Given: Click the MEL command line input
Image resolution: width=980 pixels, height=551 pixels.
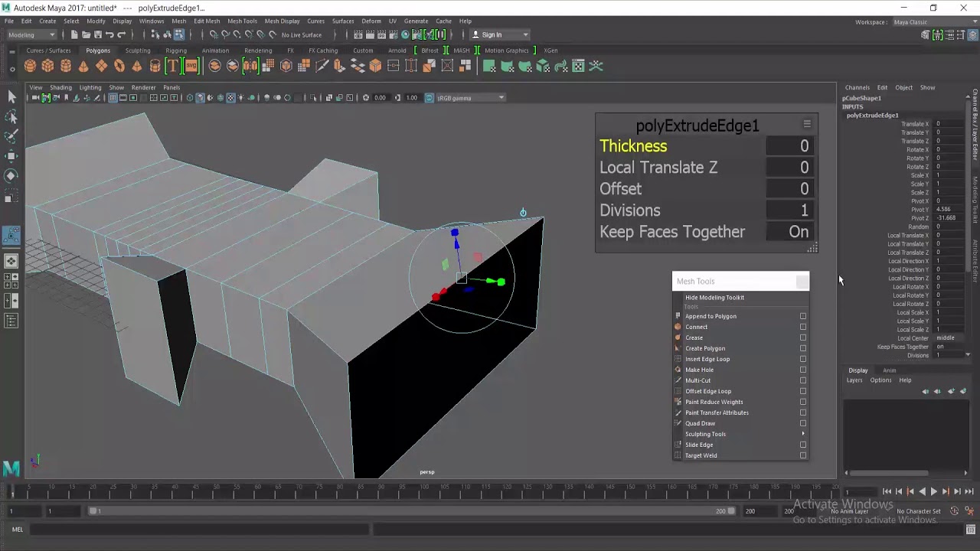Looking at the screenshot, I should 201,530.
